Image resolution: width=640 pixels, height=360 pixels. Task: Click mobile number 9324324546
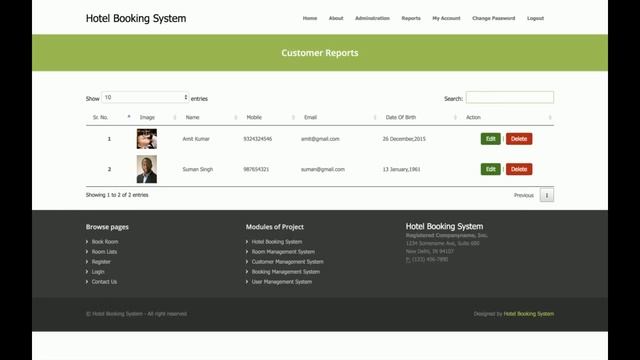pos(258,139)
